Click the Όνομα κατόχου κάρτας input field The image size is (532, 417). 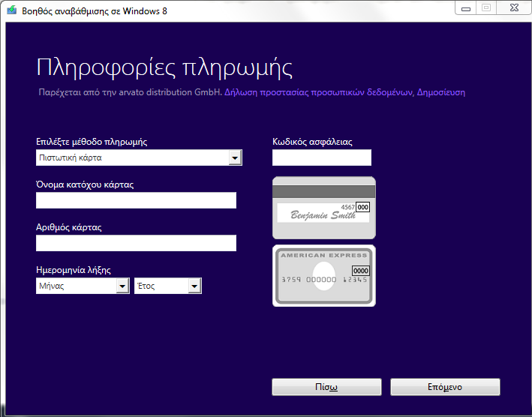[136, 200]
